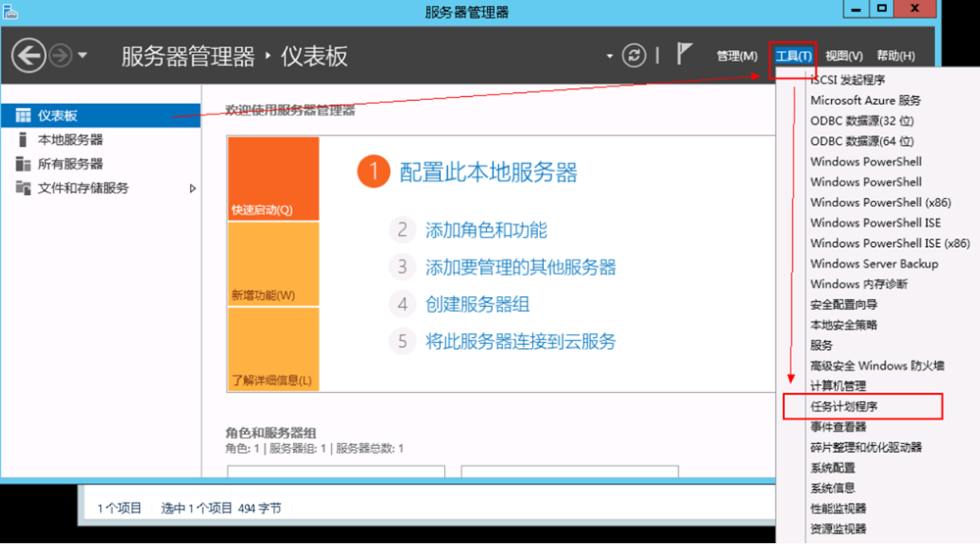Expand the 文件和存储服务 arrow
This screenshot has width=980, height=544.
pyautogui.click(x=192, y=188)
